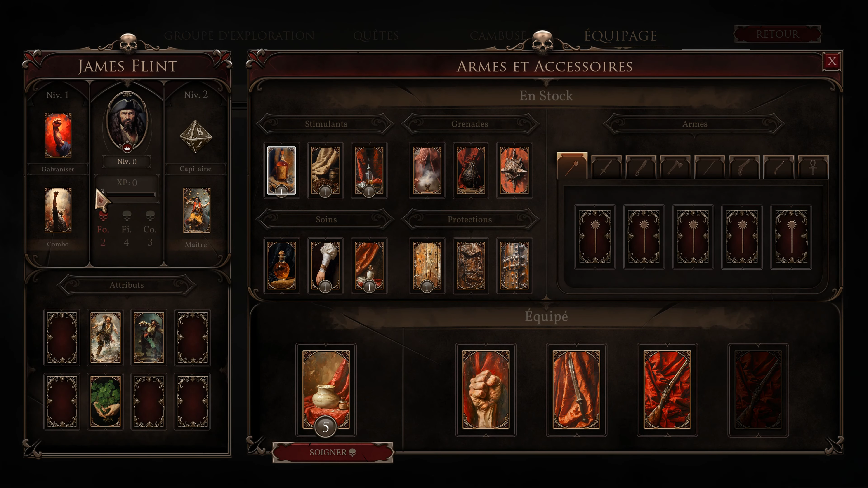The width and height of the screenshot is (868, 488).
Task: Click the Capitaine dice icon
Action: [x=196, y=136]
